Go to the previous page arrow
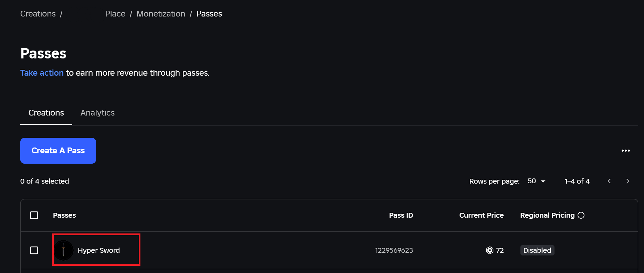The width and height of the screenshot is (644, 273). (x=609, y=181)
